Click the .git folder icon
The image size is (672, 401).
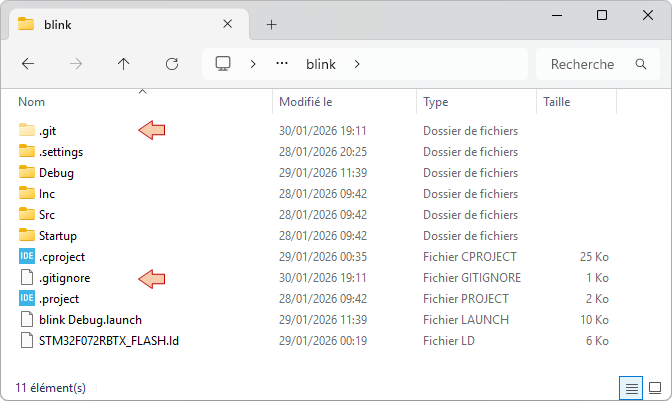click(27, 130)
